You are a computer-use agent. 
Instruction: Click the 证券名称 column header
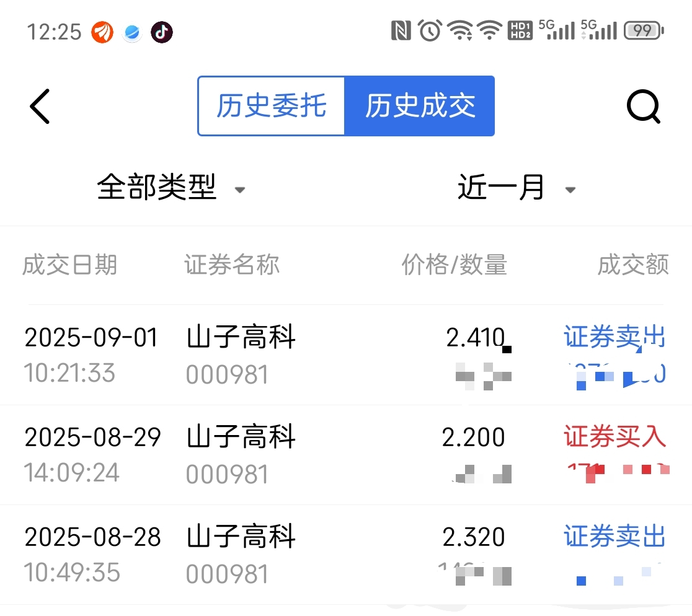(232, 265)
